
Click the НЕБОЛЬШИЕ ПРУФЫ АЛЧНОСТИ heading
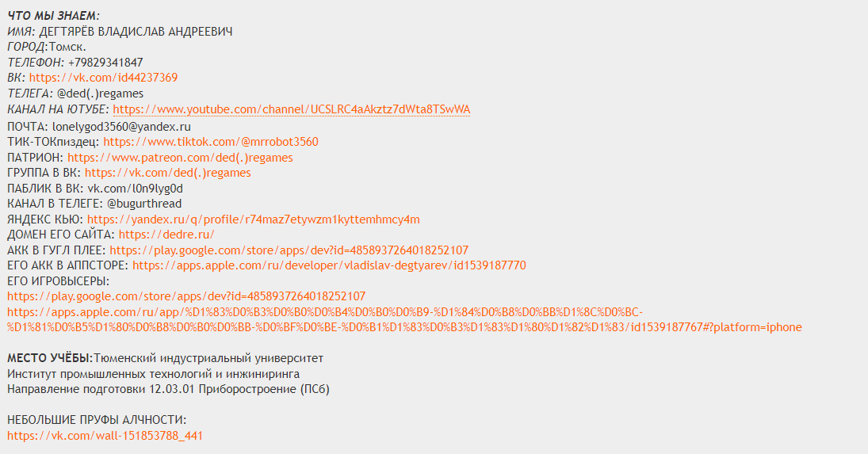97,420
